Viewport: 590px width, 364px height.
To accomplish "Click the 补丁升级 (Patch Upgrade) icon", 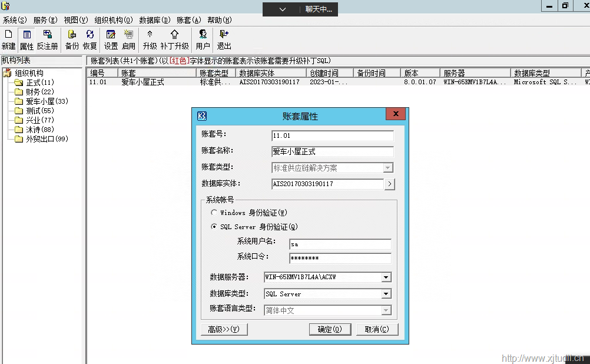I will coord(174,39).
